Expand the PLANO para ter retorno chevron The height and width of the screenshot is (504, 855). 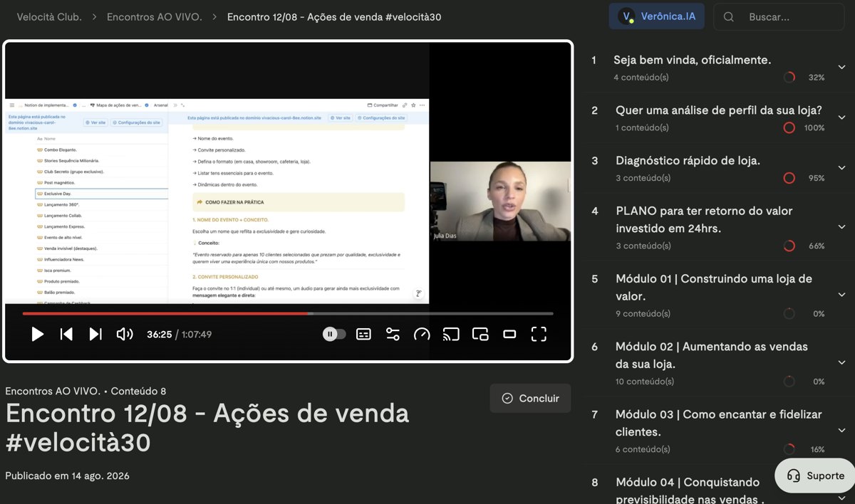(841, 227)
